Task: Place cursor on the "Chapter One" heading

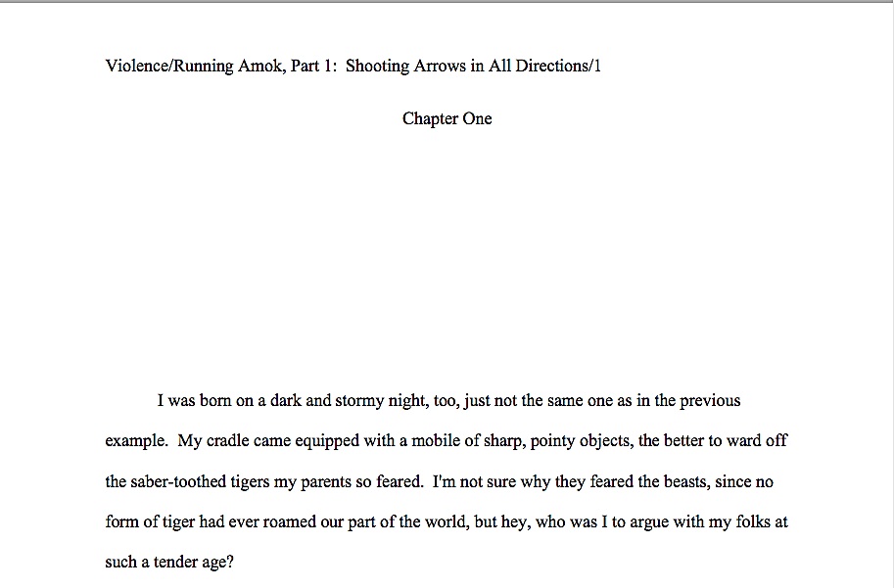Action: coord(447,118)
